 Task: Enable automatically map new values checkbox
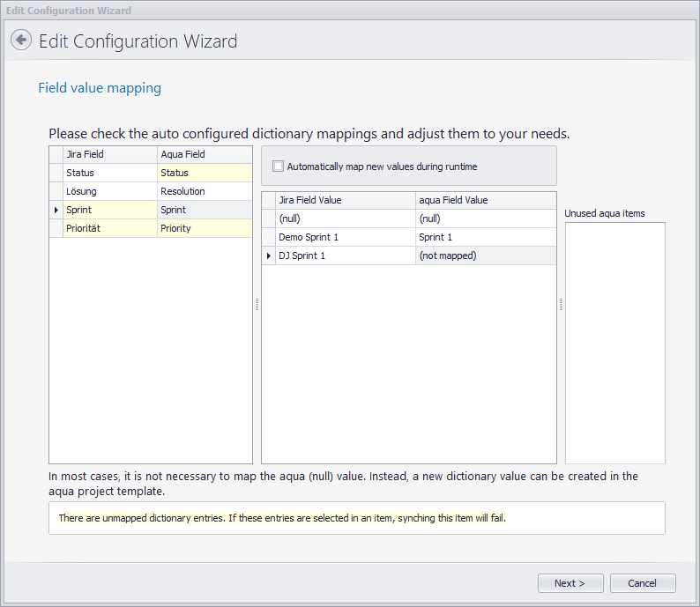279,166
